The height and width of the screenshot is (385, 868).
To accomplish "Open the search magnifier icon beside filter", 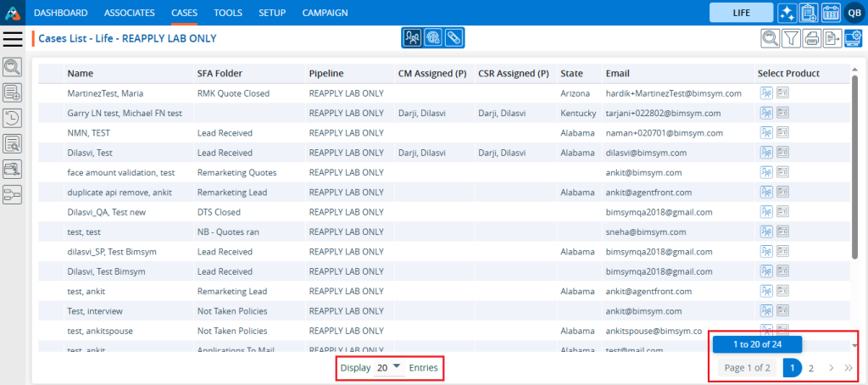I will [x=770, y=37].
